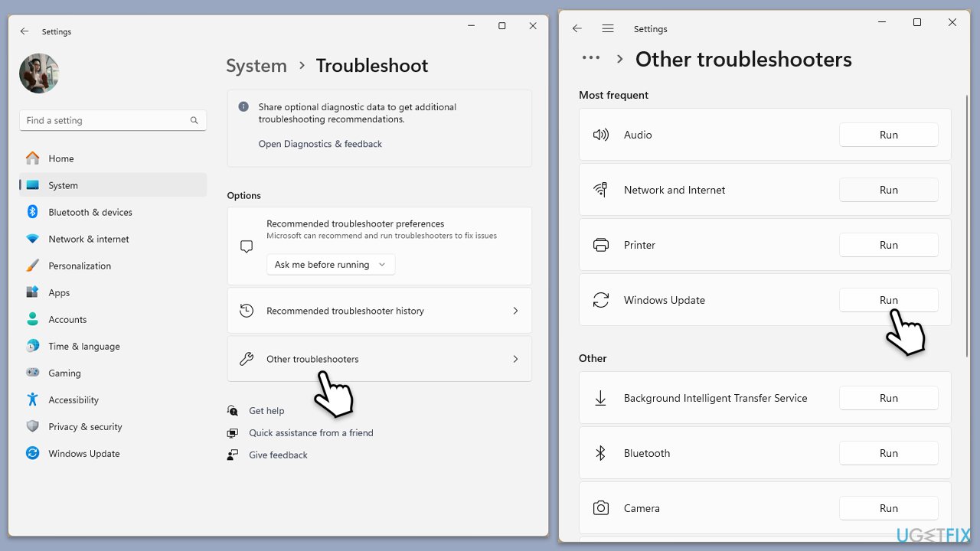Click the Network and Internet wifi icon
This screenshot has width=980, height=551.
(601, 190)
